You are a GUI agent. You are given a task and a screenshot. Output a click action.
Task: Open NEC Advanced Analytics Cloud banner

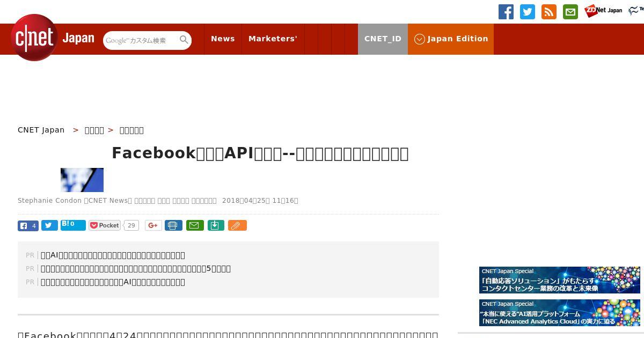pos(560,313)
